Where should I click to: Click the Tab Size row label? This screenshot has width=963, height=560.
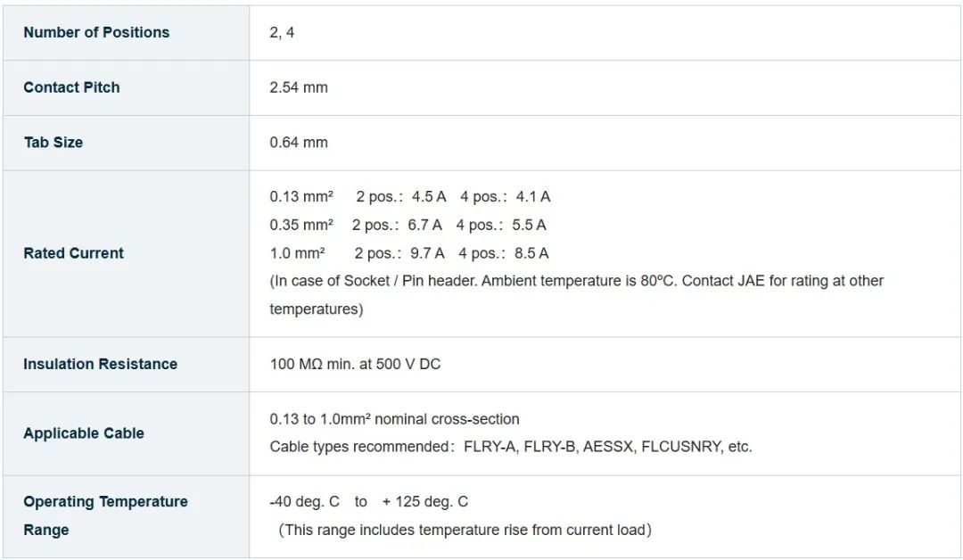click(53, 142)
